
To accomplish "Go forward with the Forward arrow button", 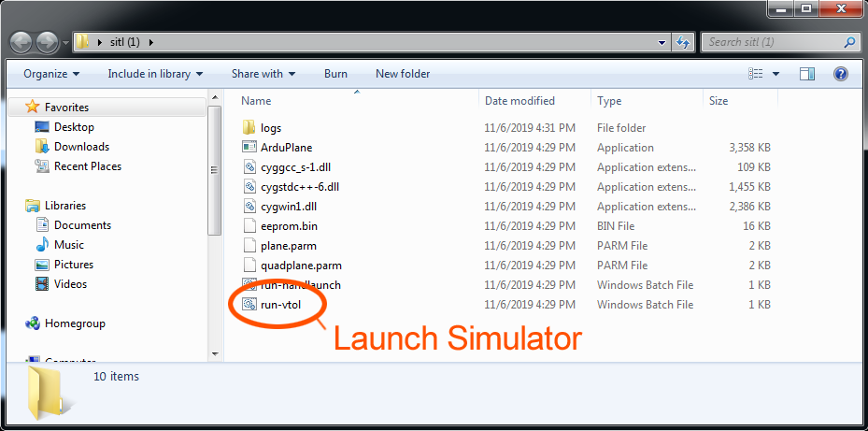I will pyautogui.click(x=47, y=41).
